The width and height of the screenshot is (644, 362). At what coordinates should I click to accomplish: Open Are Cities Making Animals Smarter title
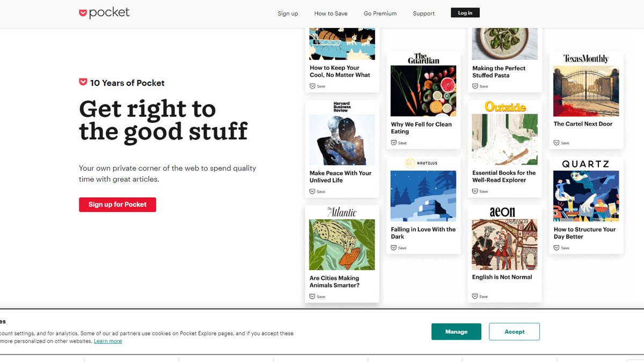(334, 282)
